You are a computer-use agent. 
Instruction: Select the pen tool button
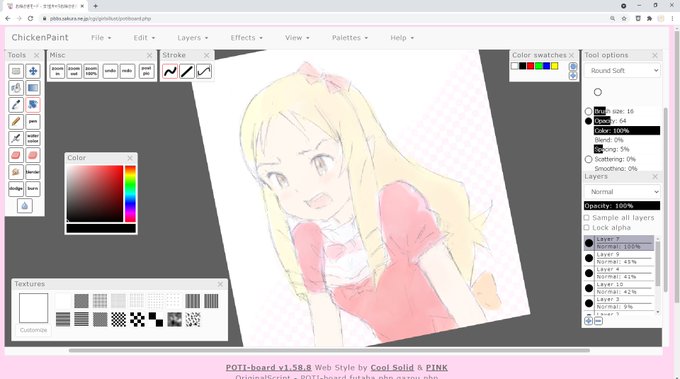33,121
